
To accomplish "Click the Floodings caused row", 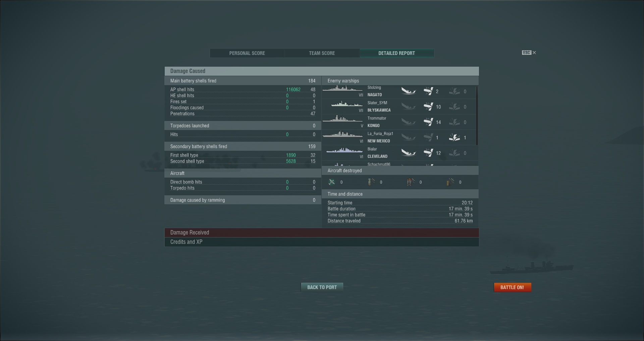I will (x=243, y=108).
